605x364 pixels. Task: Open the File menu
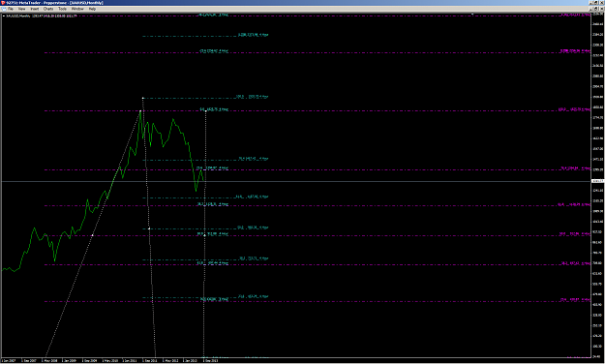point(11,9)
